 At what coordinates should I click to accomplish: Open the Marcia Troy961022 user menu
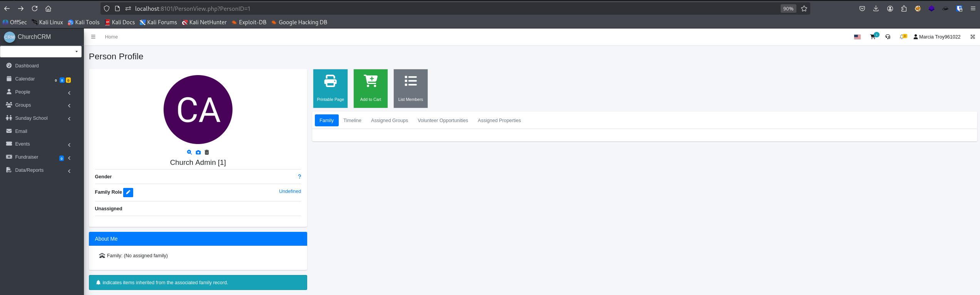[x=937, y=37]
